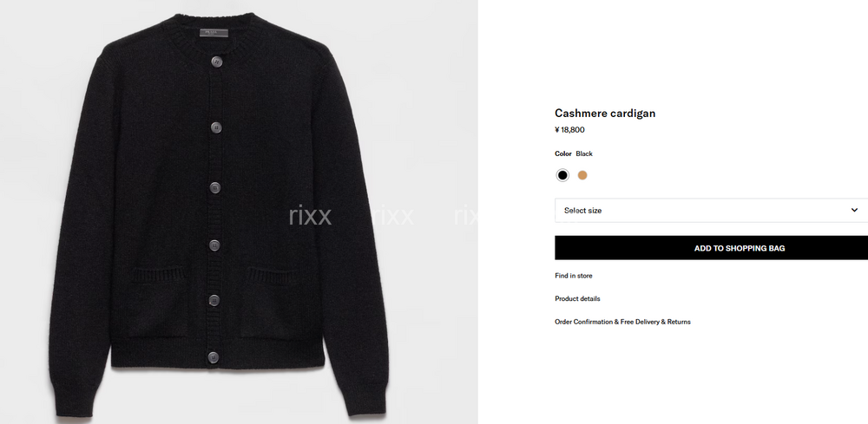Expand the Product details section
868x424 pixels.
click(577, 298)
